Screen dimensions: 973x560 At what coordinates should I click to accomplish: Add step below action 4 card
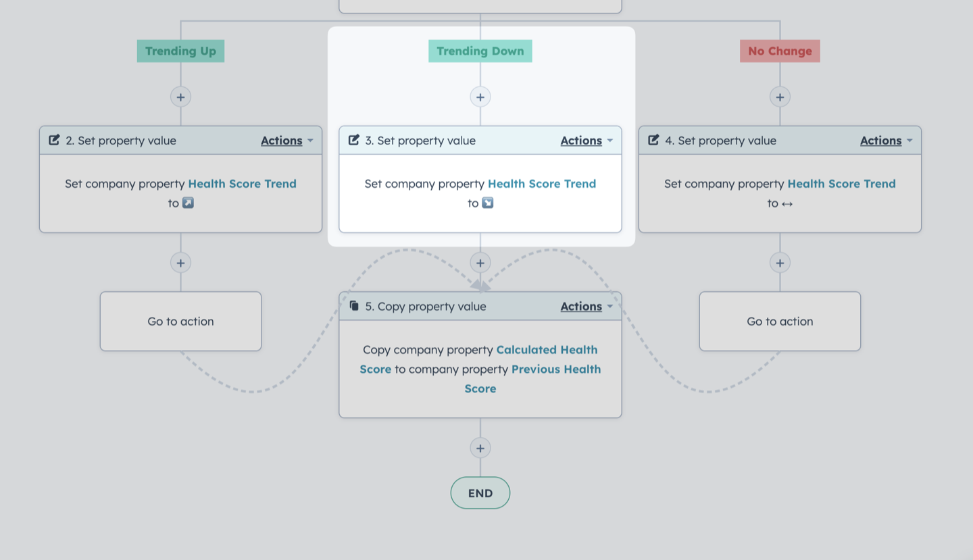pos(780,263)
